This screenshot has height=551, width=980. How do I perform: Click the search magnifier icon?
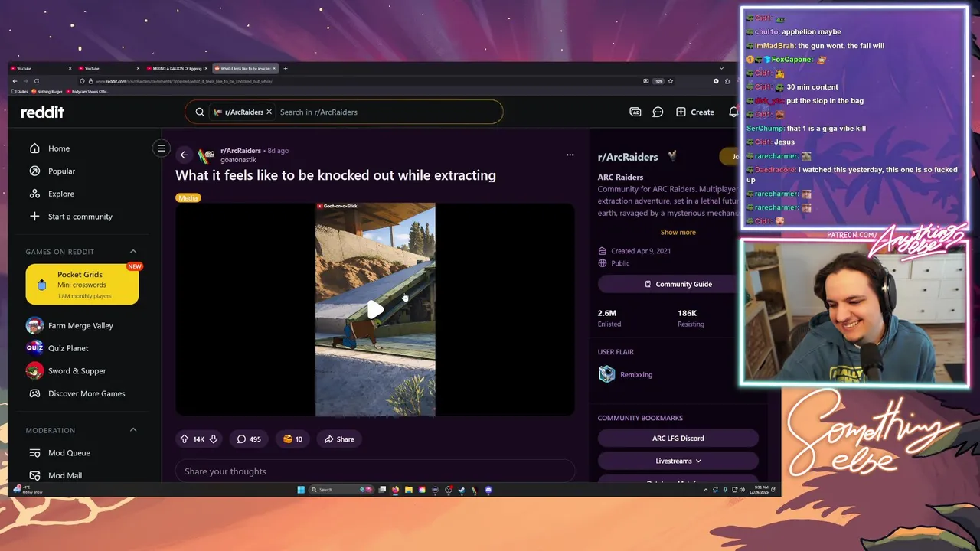click(200, 112)
